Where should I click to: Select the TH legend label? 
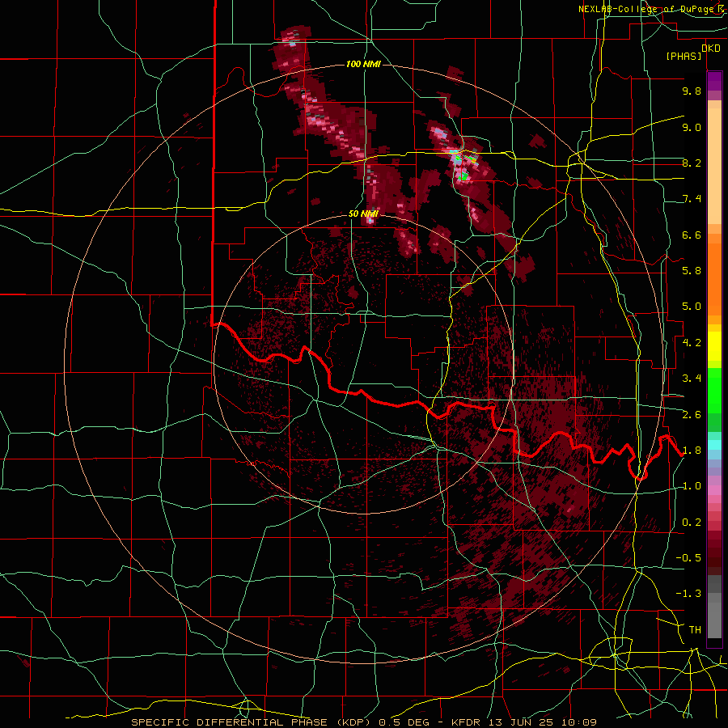(x=695, y=630)
